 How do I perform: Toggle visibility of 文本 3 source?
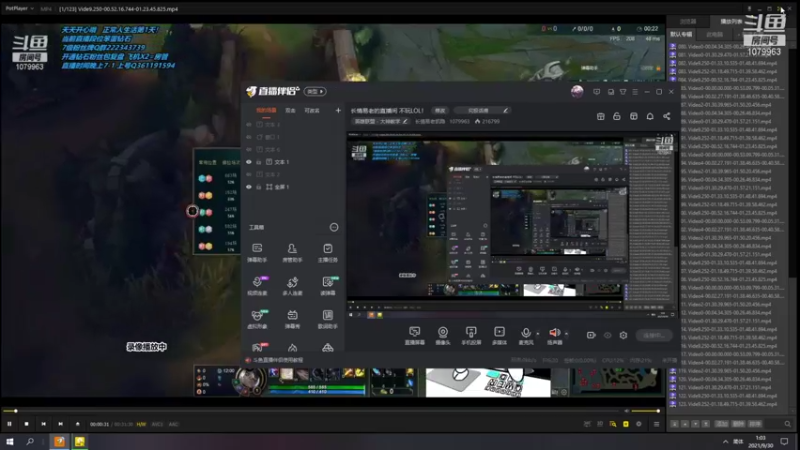point(249,124)
